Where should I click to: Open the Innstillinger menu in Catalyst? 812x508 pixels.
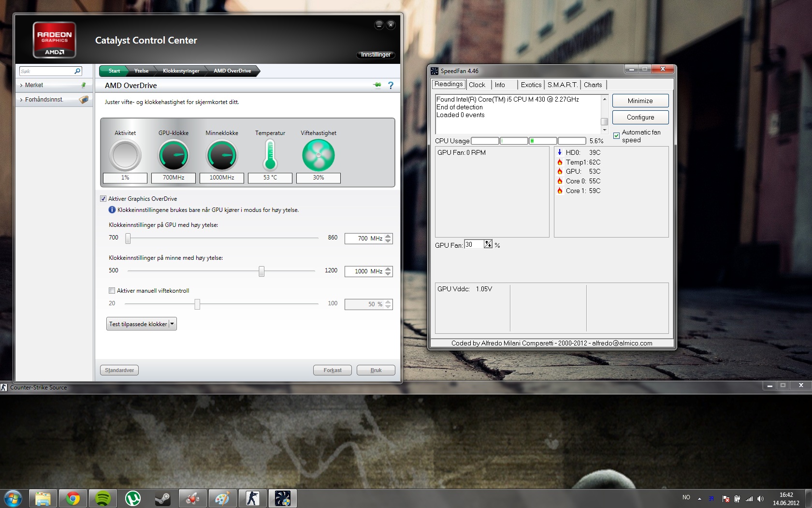click(x=376, y=55)
